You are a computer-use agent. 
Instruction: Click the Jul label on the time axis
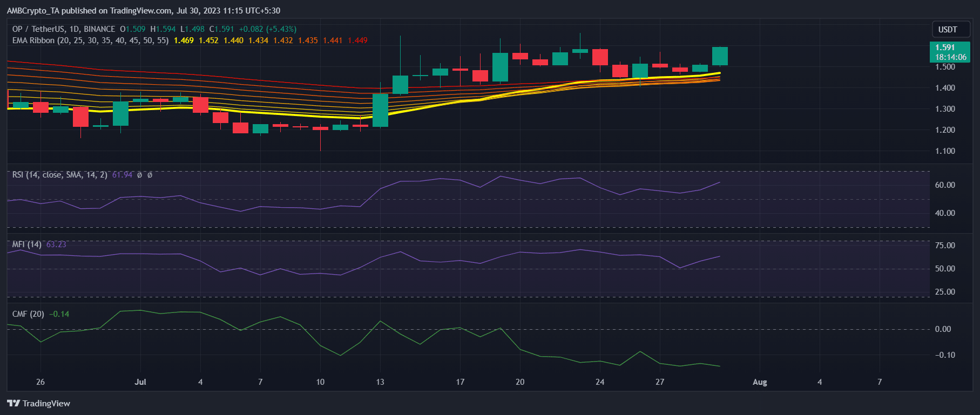pos(140,382)
